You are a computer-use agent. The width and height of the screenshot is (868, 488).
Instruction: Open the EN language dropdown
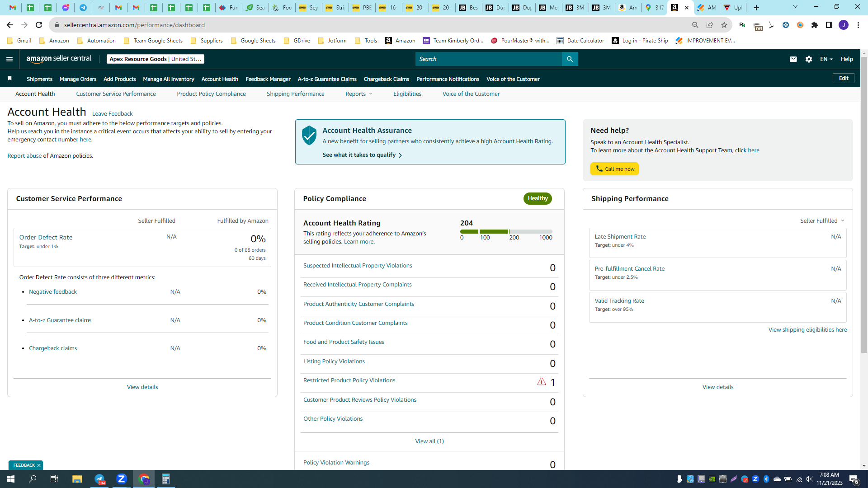(x=826, y=59)
